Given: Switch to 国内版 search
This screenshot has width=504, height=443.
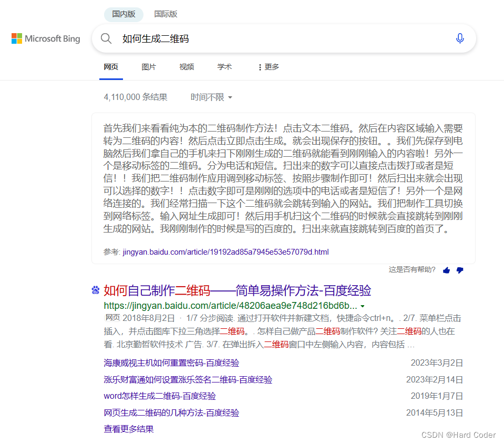Looking at the screenshot, I should (x=124, y=14).
